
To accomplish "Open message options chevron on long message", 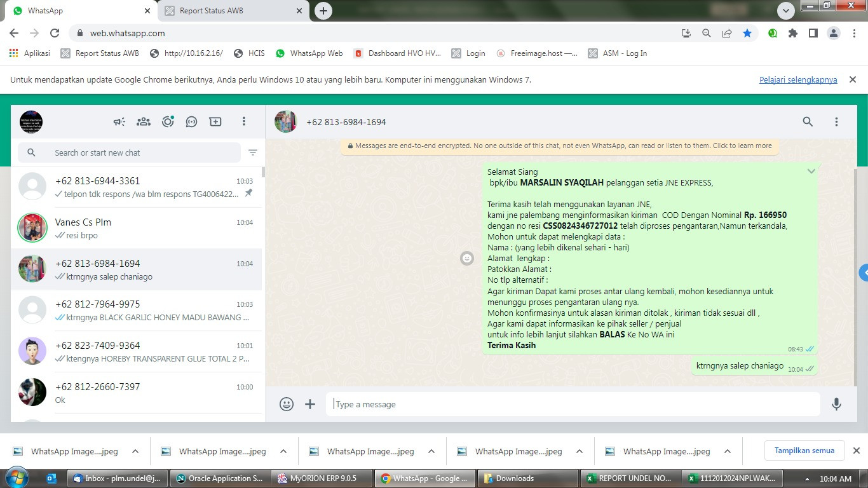I will point(811,172).
